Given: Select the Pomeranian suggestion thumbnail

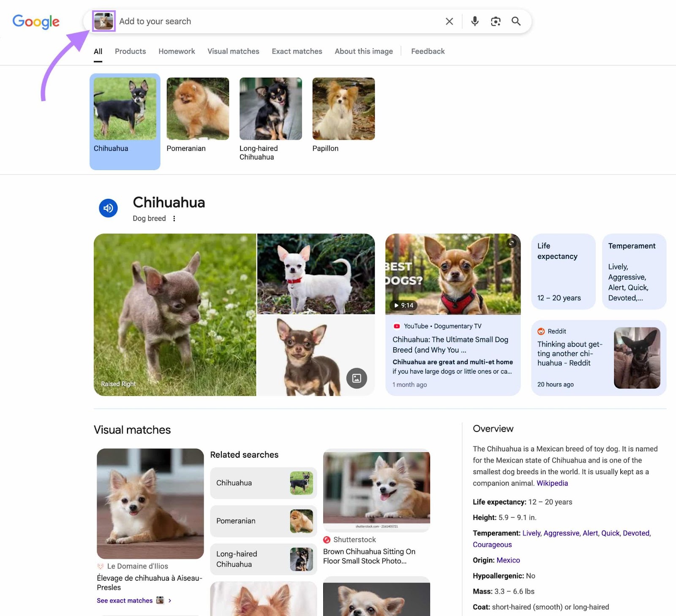Looking at the screenshot, I should click(x=198, y=108).
